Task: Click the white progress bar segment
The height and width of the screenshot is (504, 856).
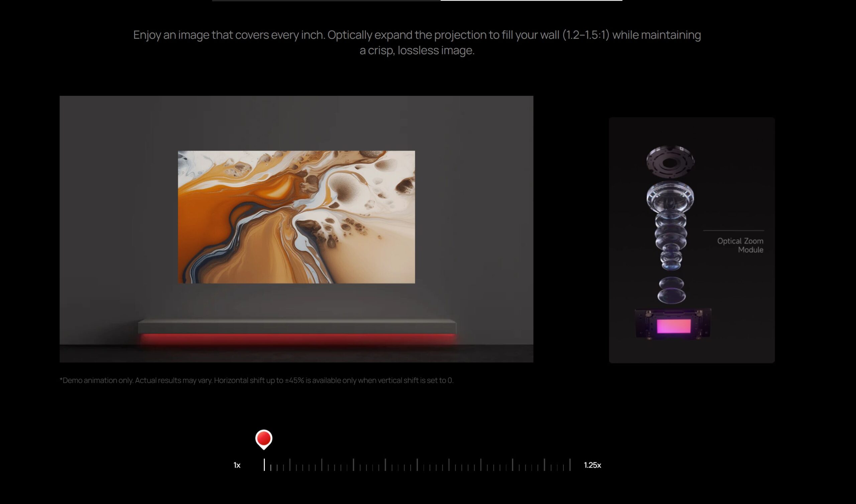Action: [x=531, y=0]
